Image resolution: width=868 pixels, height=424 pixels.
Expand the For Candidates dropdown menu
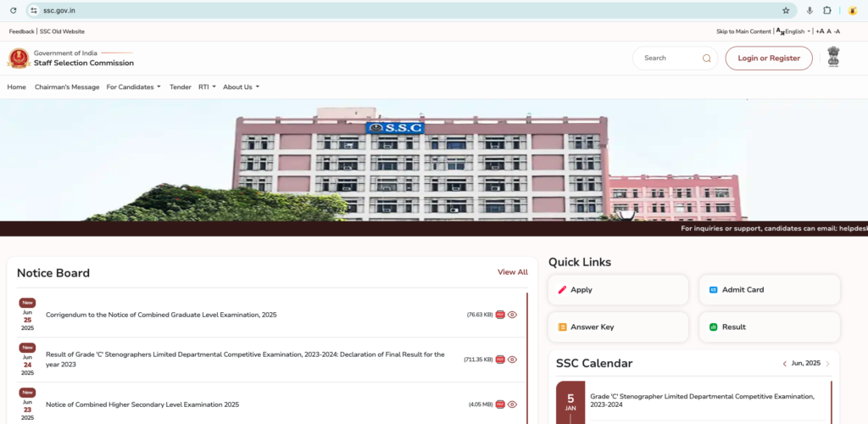point(133,86)
